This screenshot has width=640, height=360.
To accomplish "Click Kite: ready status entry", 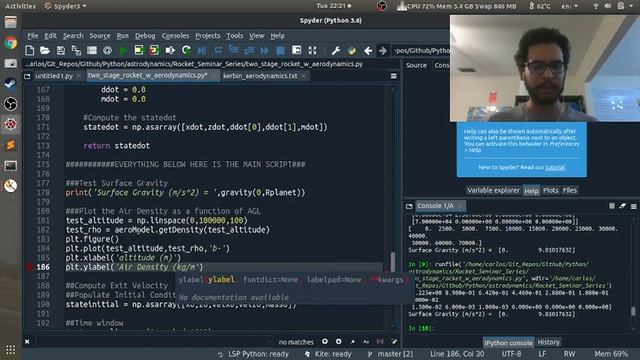I will [x=328, y=354].
